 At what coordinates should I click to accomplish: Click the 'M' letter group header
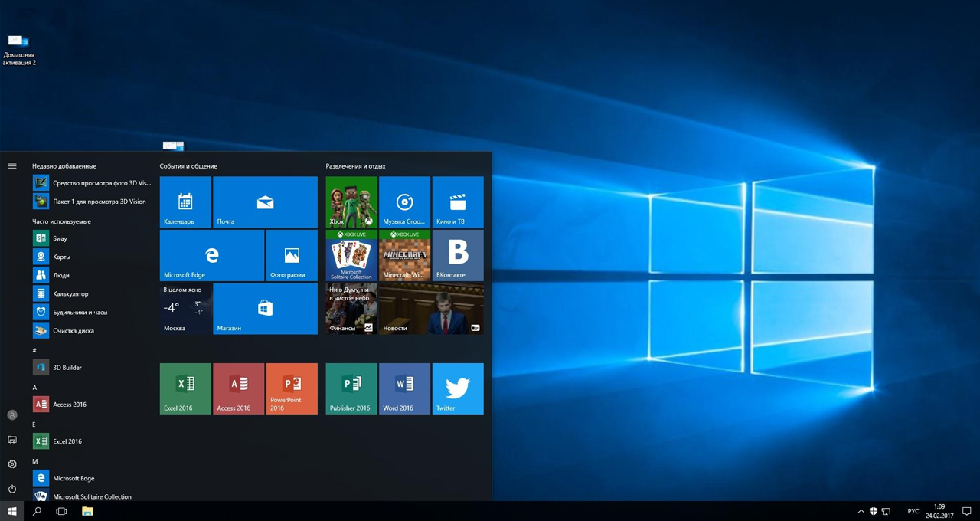click(x=35, y=461)
